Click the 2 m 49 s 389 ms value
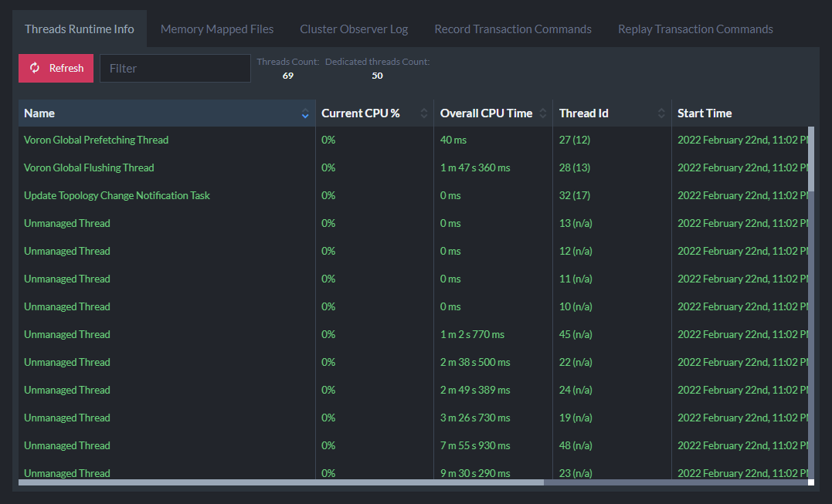Screen dimensions: 832x504 pyautogui.click(x=475, y=390)
